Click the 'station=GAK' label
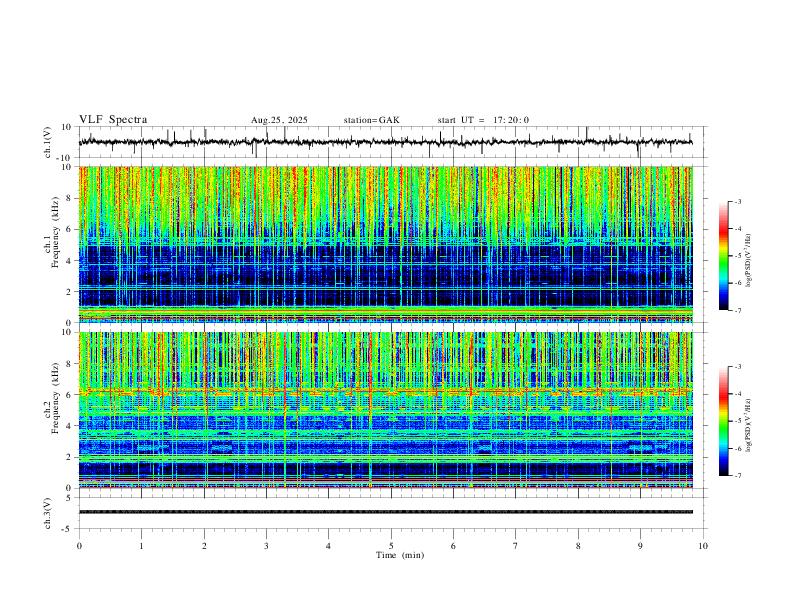This screenshot has width=792, height=612. tap(371, 120)
